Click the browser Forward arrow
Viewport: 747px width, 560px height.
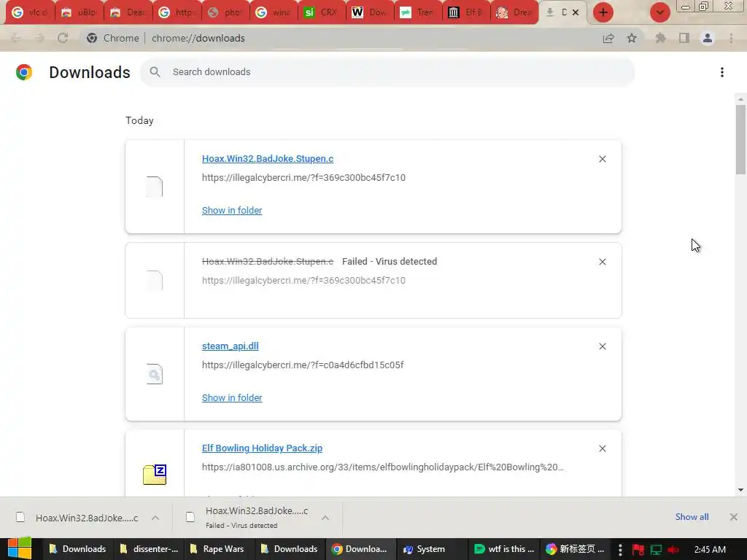tap(39, 38)
